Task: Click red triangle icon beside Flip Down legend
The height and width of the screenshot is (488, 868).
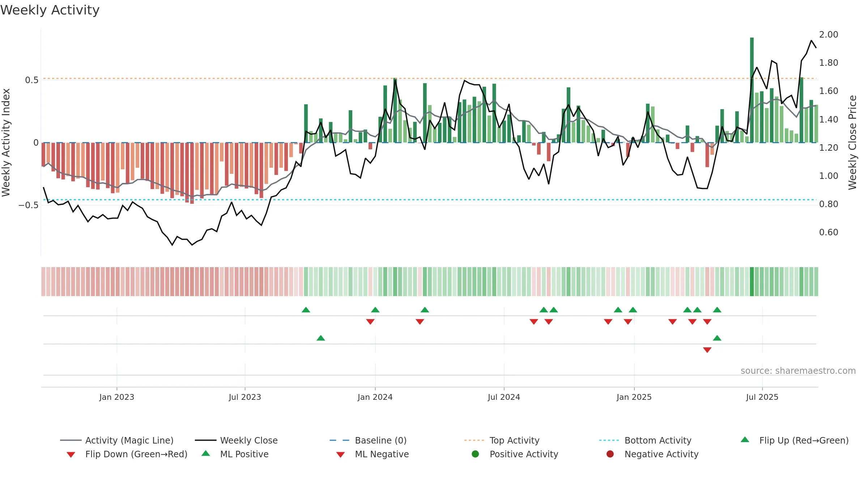Action: point(71,455)
